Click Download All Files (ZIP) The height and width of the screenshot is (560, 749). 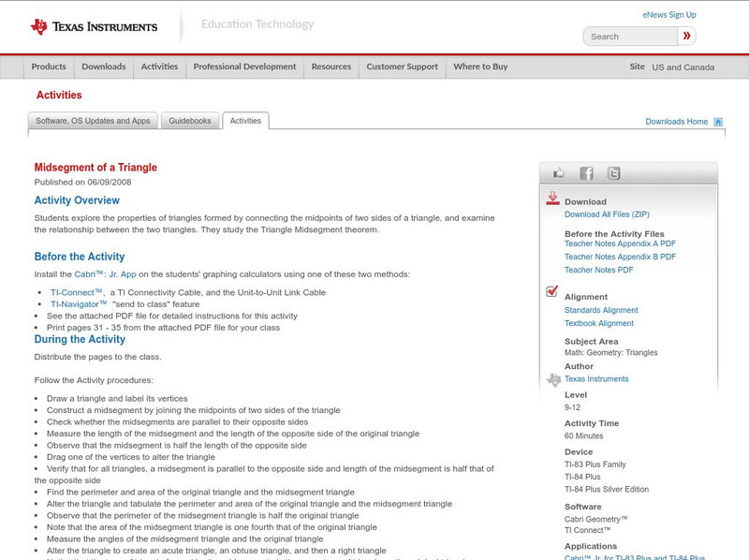[607, 214]
